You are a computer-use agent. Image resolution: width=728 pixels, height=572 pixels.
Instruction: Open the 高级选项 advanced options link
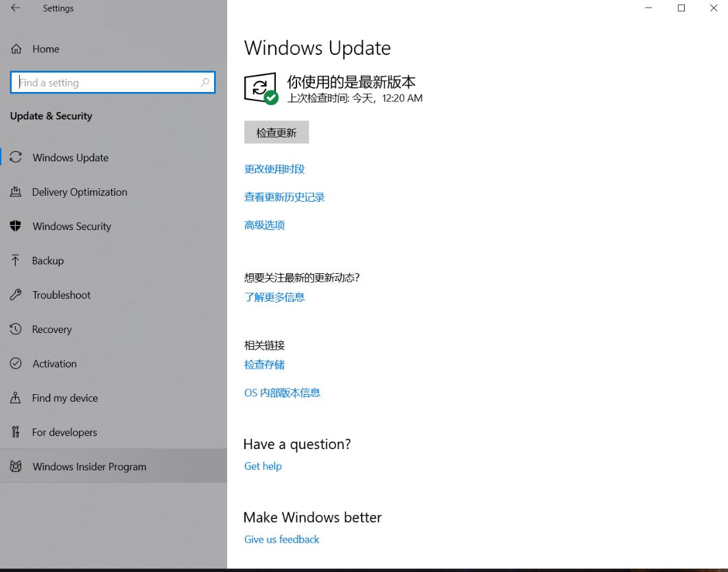(x=264, y=225)
